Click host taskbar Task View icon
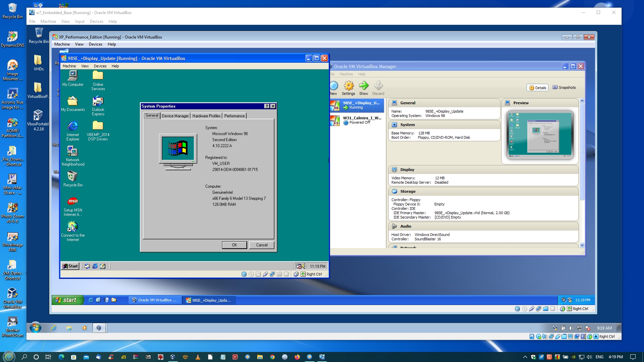Image resolution: width=644 pixels, height=362 pixels. pyautogui.click(x=48, y=357)
